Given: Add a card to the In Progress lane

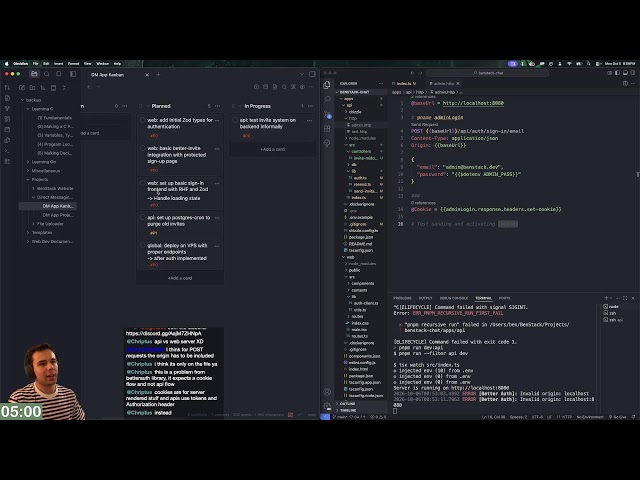Looking at the screenshot, I should [x=273, y=149].
